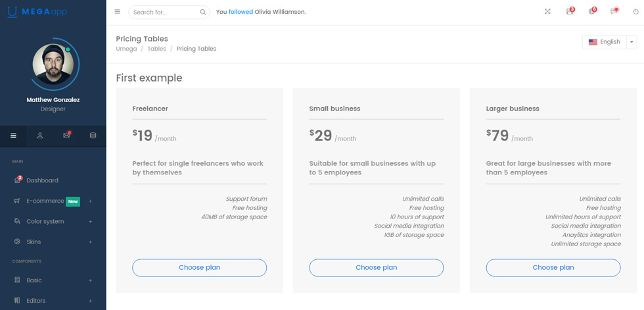The height and width of the screenshot is (310, 644).
Task: Click the Editors icon in sidebar
Action: click(17, 301)
